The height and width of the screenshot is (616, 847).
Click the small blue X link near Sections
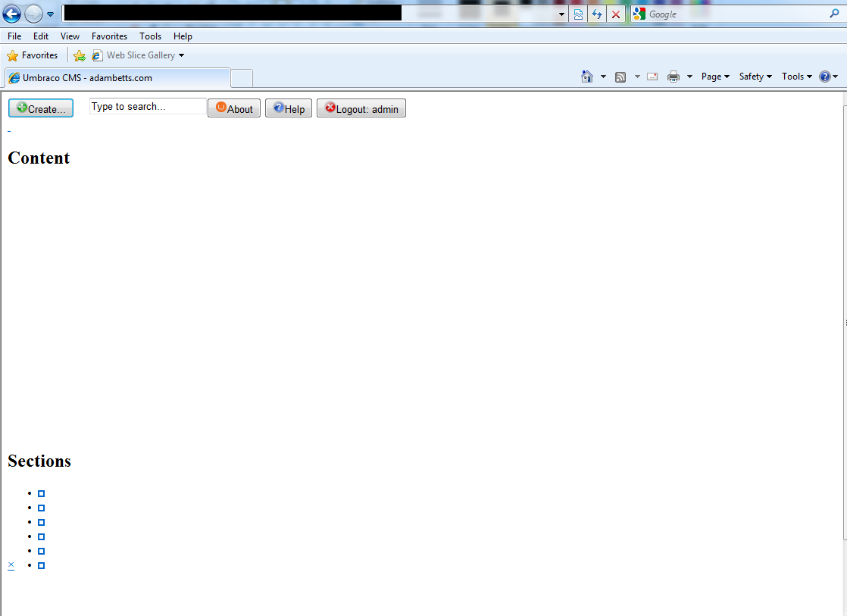point(11,565)
